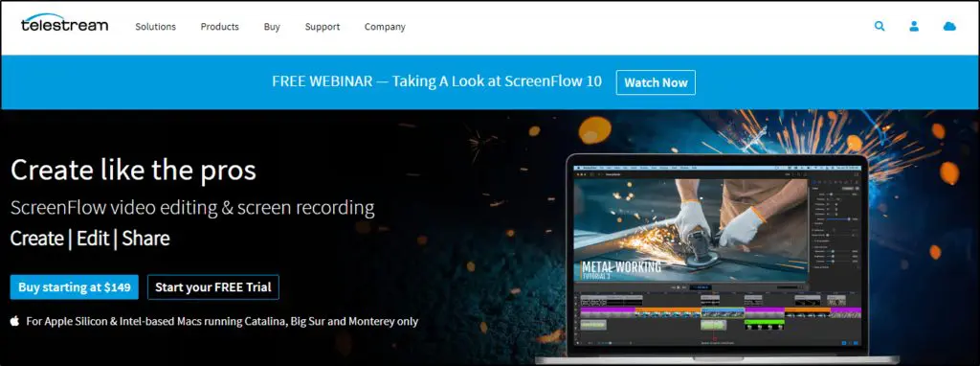Click the Telestream logo
The height and width of the screenshot is (366, 980).
pyautogui.click(x=64, y=23)
